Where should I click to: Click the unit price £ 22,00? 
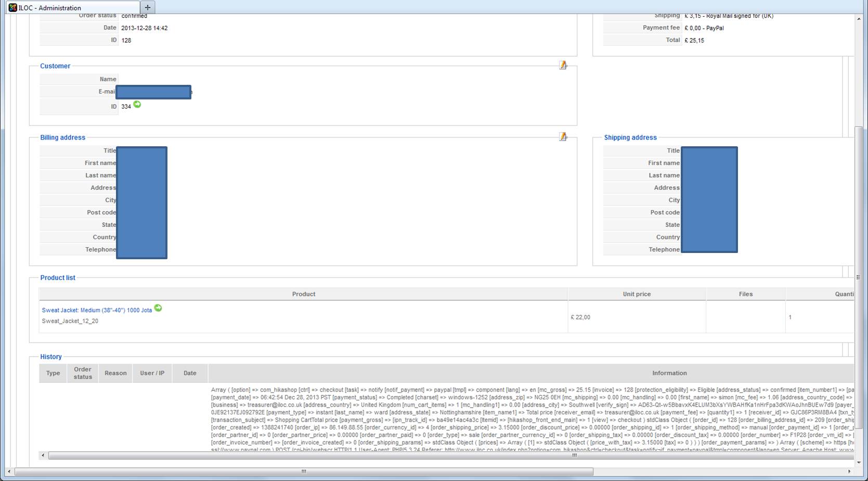580,317
